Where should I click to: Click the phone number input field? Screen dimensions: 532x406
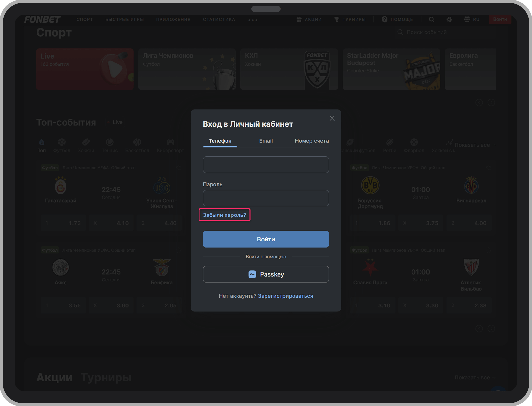[x=266, y=165]
